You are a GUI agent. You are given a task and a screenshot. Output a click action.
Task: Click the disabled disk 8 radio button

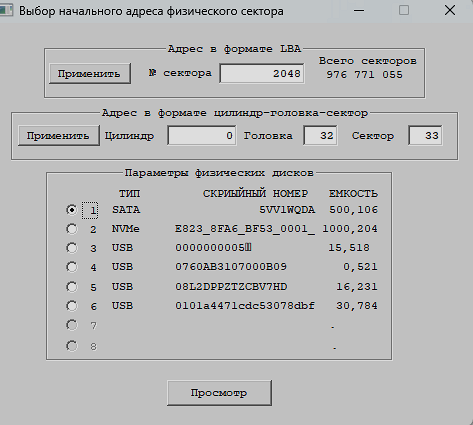(71, 346)
